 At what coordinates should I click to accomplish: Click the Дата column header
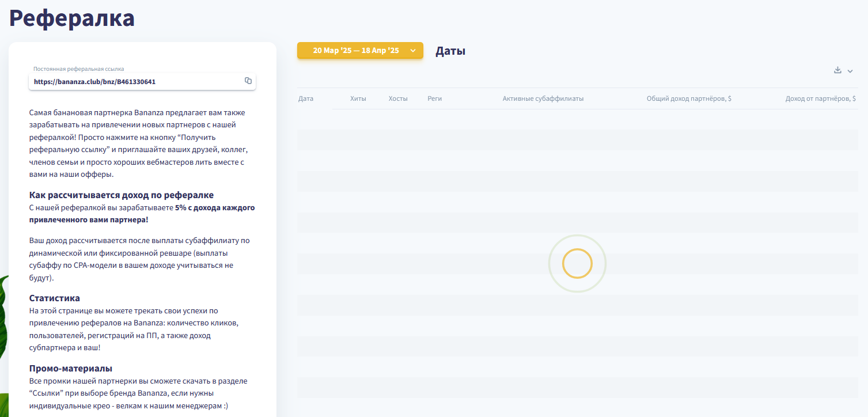click(306, 98)
